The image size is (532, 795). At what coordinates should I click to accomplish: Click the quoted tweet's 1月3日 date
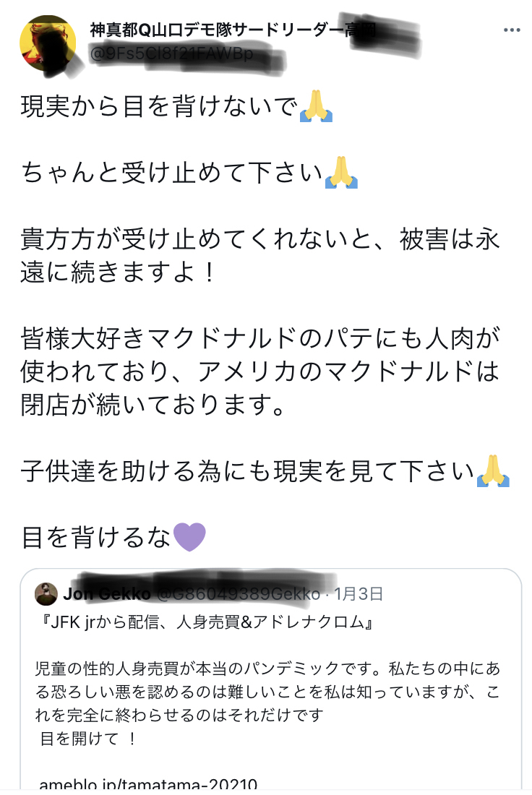pos(359,594)
